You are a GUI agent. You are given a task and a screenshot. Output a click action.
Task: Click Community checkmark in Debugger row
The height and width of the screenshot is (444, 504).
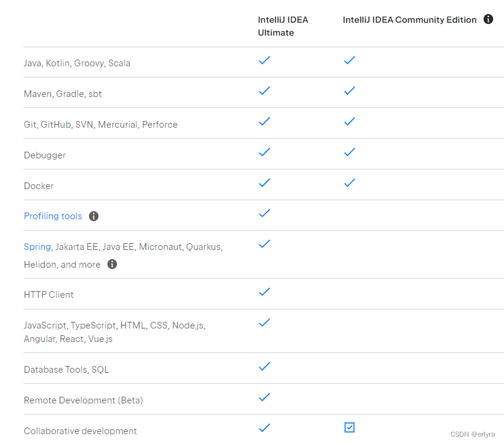(349, 152)
